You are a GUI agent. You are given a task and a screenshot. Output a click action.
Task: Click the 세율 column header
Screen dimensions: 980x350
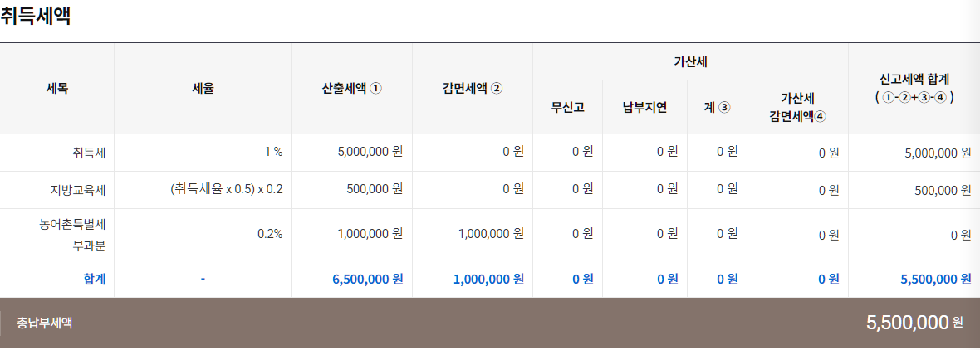(203, 89)
